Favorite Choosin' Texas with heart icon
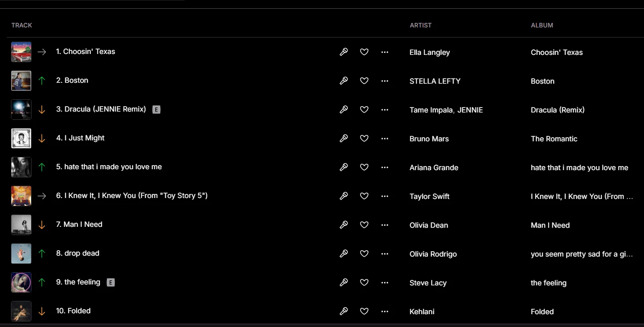 pos(364,52)
